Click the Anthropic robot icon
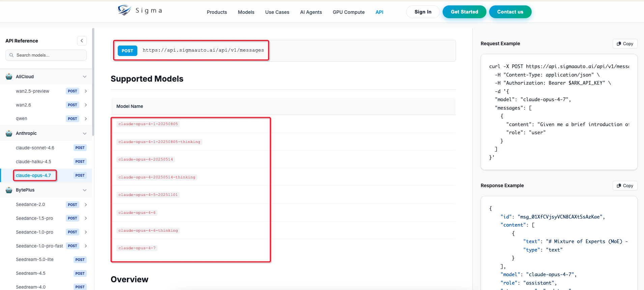The image size is (644, 290). tap(9, 133)
